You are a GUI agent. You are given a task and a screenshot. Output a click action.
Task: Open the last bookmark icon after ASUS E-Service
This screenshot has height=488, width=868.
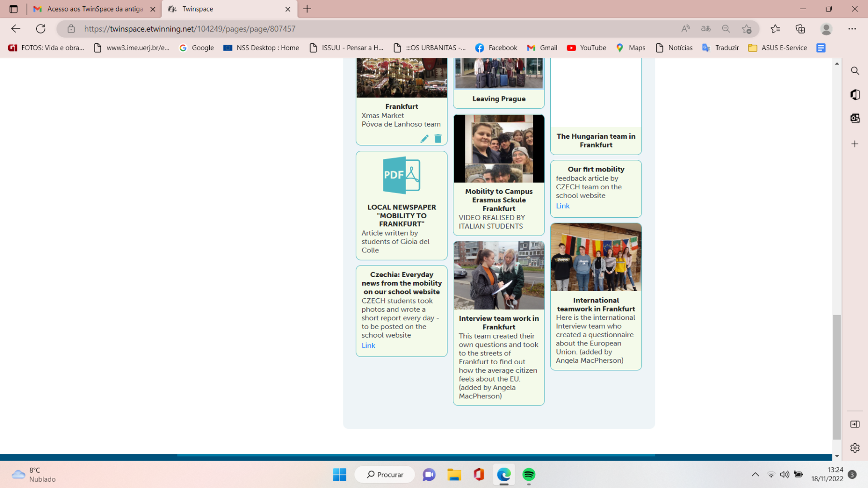pyautogui.click(x=821, y=48)
